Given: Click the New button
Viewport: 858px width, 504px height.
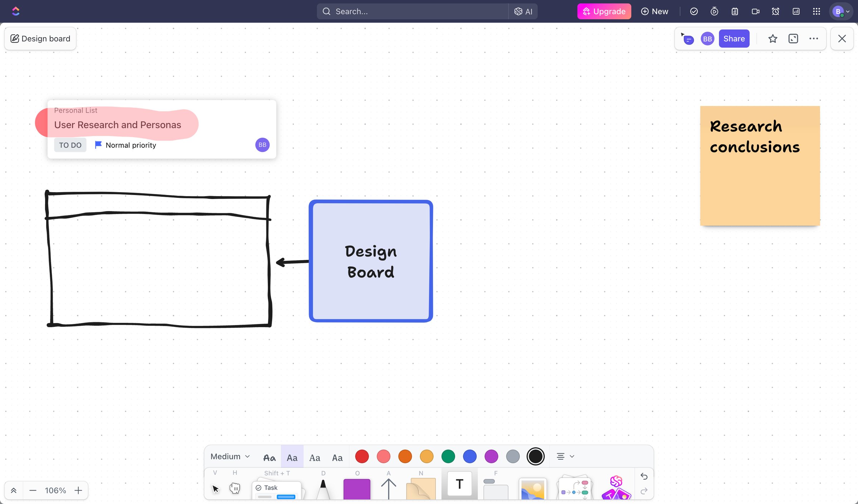Looking at the screenshot, I should click(655, 11).
